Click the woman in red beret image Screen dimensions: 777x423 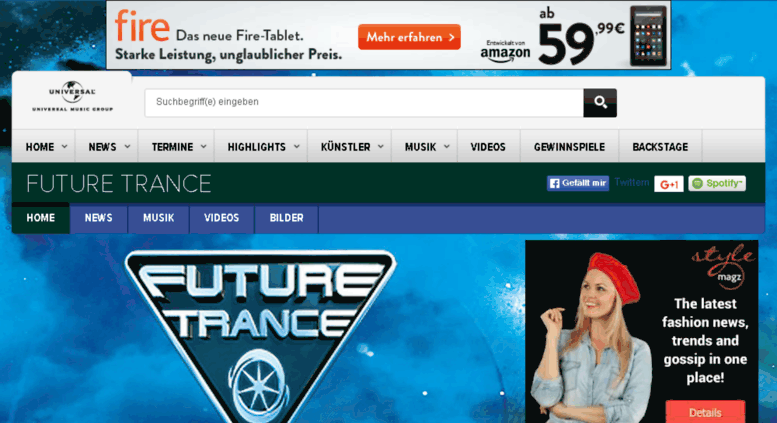pyautogui.click(x=592, y=337)
